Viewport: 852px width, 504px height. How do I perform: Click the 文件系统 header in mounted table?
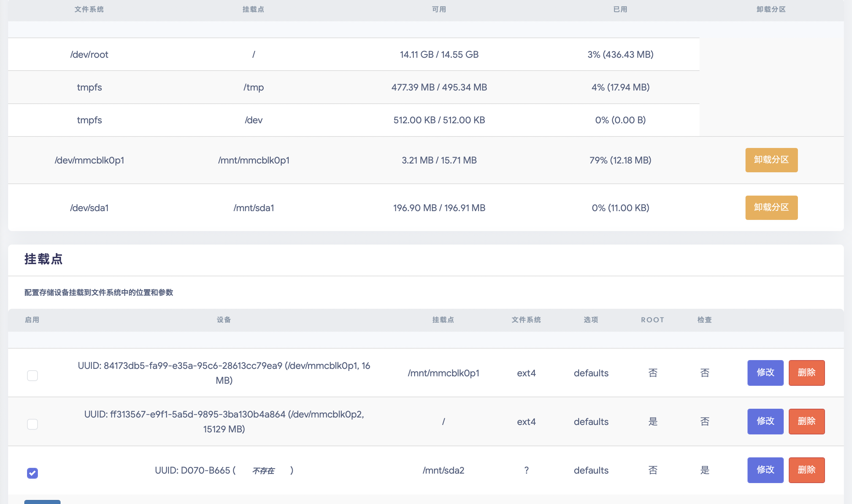[89, 9]
